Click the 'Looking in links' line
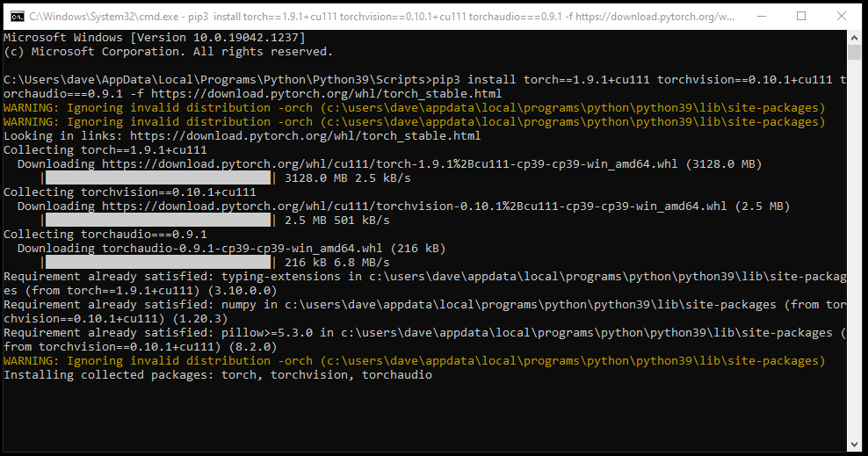This screenshot has width=868, height=456. [x=242, y=136]
